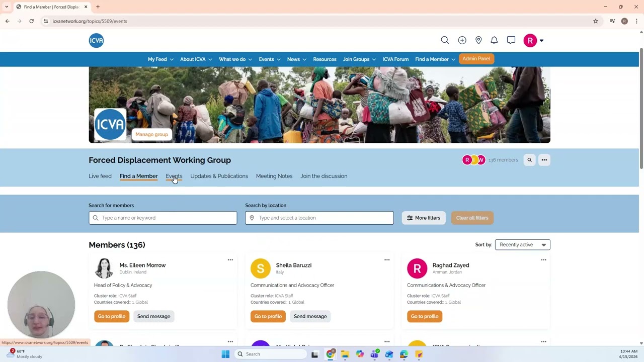
Task: Go back in the browser
Action: point(7,21)
